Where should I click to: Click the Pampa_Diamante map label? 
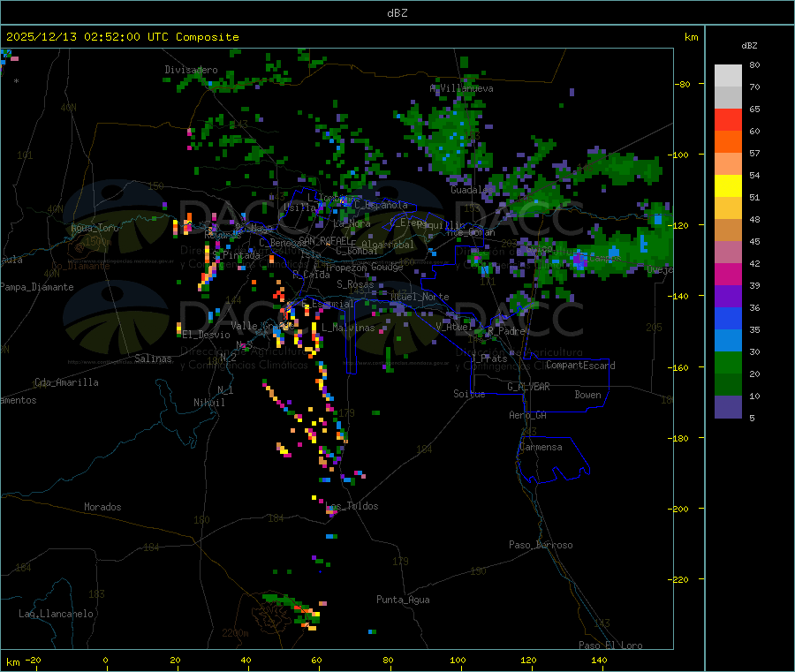click(x=37, y=287)
